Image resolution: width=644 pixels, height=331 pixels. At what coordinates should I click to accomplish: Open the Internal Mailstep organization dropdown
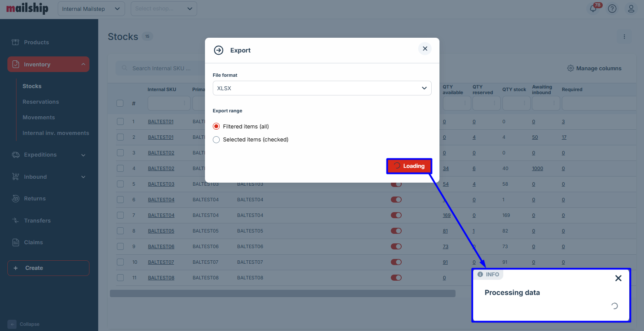91,9
